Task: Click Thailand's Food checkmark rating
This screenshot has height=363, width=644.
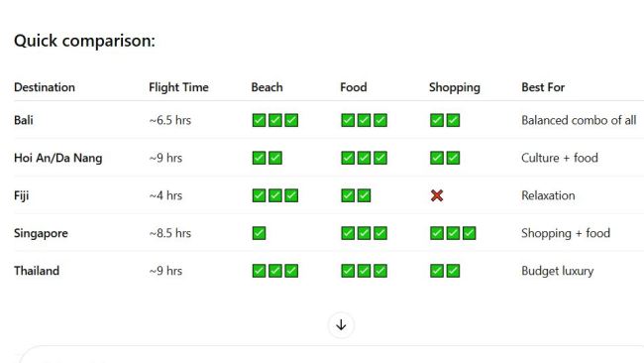Action: (x=364, y=271)
